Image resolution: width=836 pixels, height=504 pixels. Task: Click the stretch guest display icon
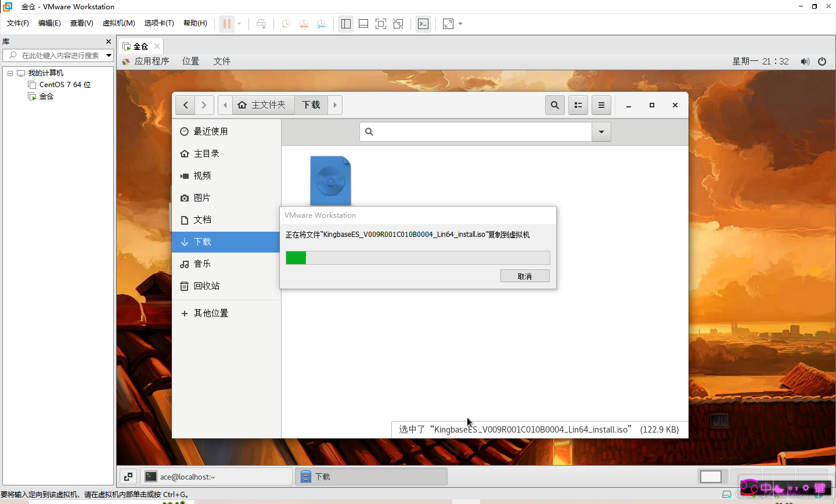click(x=448, y=24)
